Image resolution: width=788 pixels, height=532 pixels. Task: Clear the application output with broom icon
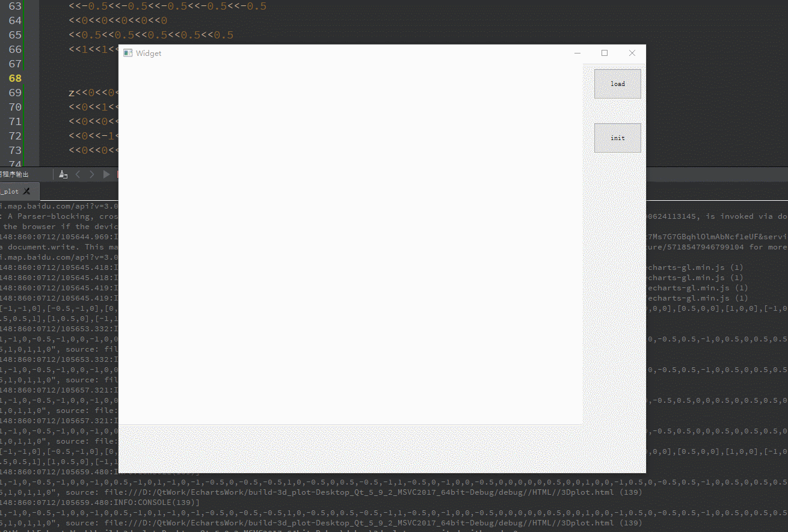click(x=63, y=174)
